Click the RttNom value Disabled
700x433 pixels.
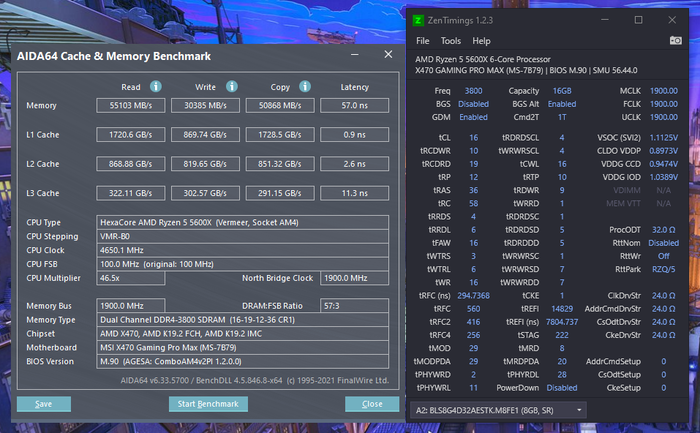pyautogui.click(x=663, y=243)
